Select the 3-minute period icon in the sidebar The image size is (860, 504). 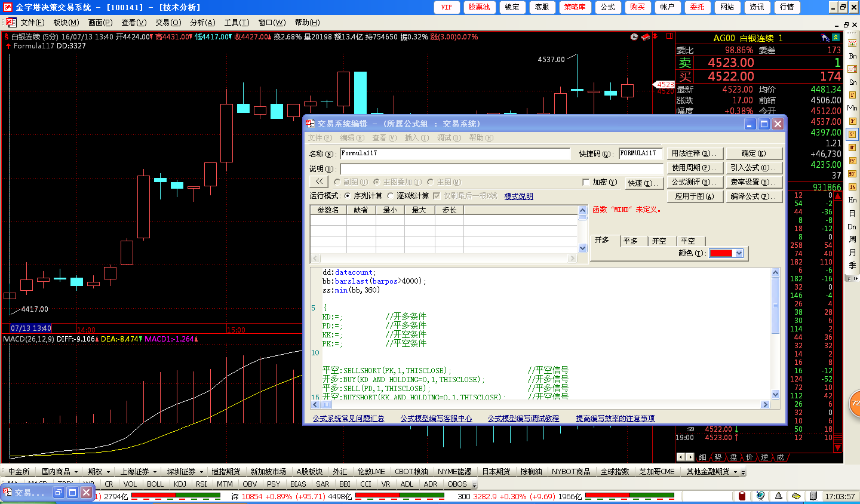pyautogui.click(x=852, y=121)
